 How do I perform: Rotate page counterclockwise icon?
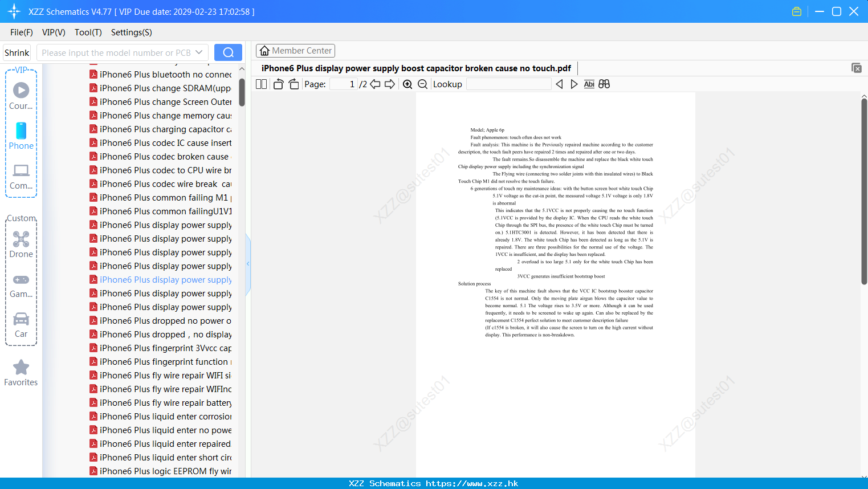(x=278, y=84)
